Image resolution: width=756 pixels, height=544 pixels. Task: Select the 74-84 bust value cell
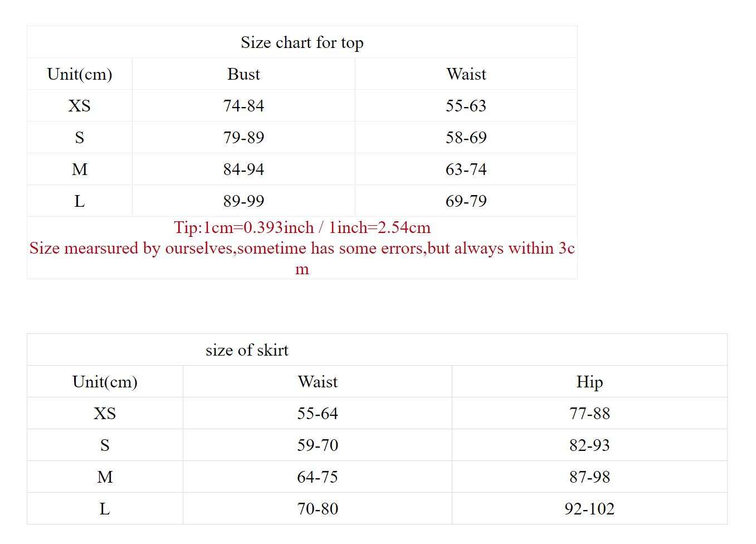(243, 106)
